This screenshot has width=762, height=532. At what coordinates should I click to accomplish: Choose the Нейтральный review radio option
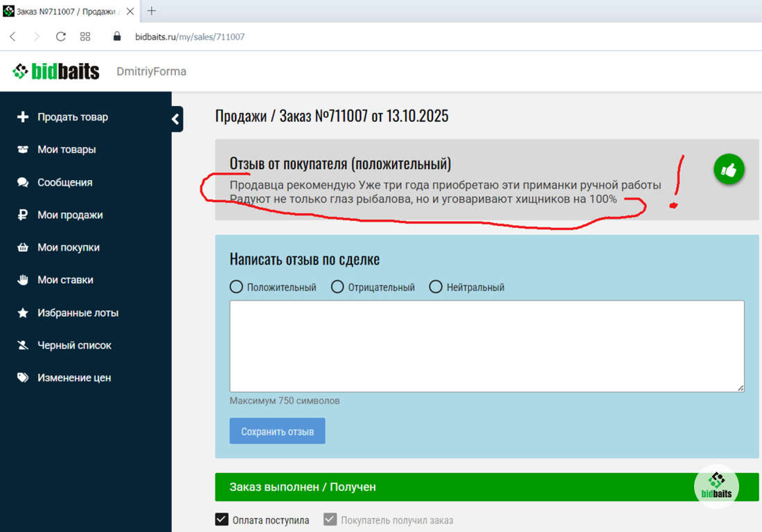click(x=436, y=287)
